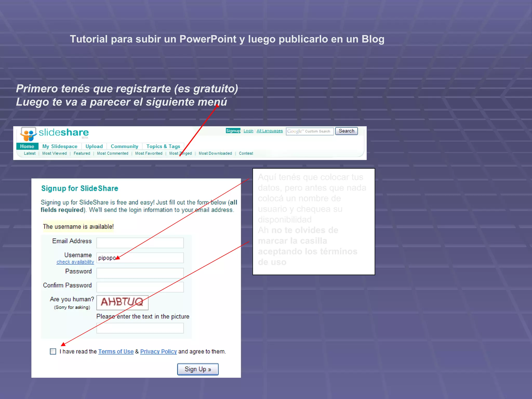532x399 pixels.
Task: Click the 'Signup for SlideShare' heading
Action: pyautogui.click(x=80, y=188)
